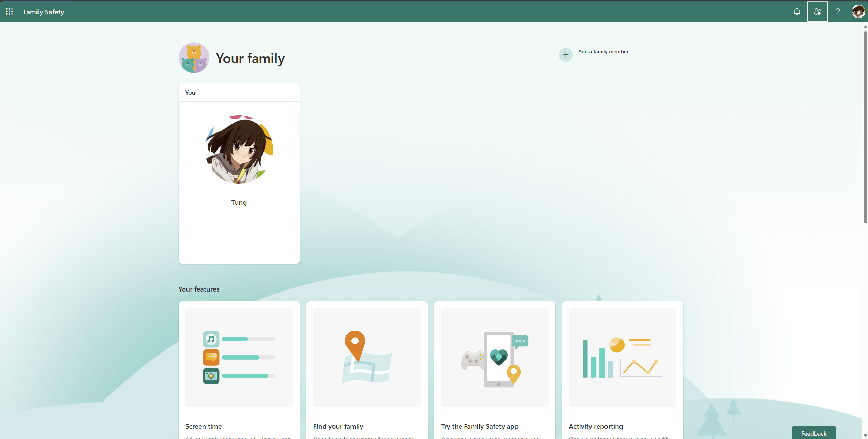Open the help question mark icon
868x439 pixels.
838,12
